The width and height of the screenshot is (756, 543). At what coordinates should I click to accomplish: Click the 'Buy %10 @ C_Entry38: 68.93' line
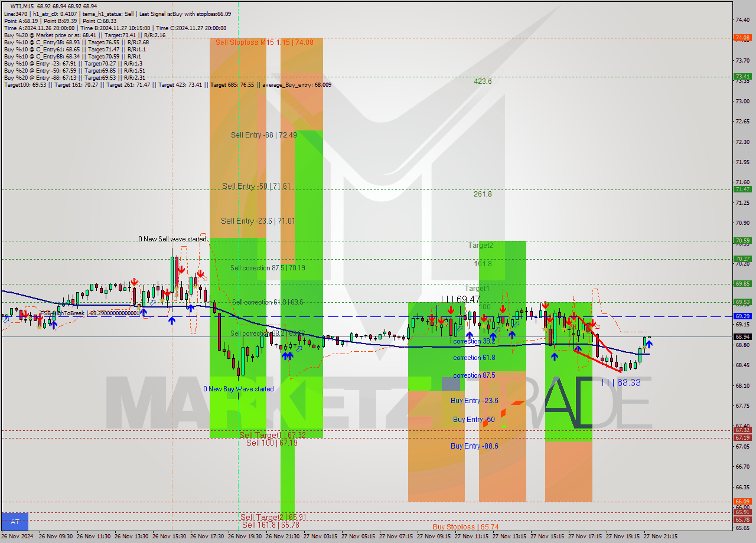point(76,42)
